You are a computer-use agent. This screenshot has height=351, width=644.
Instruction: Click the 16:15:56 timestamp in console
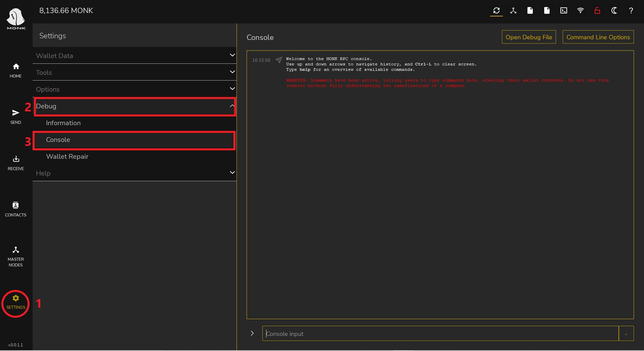tap(261, 60)
